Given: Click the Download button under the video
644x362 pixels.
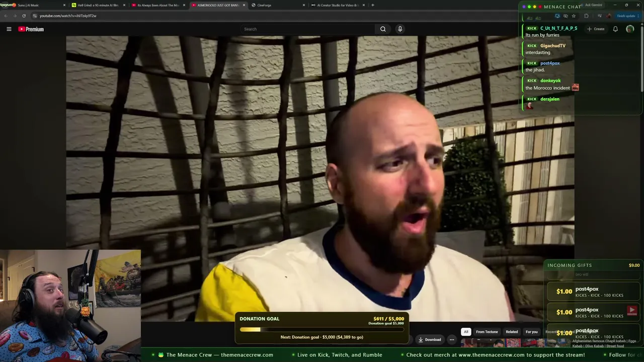Looking at the screenshot, I should (x=430, y=339).
